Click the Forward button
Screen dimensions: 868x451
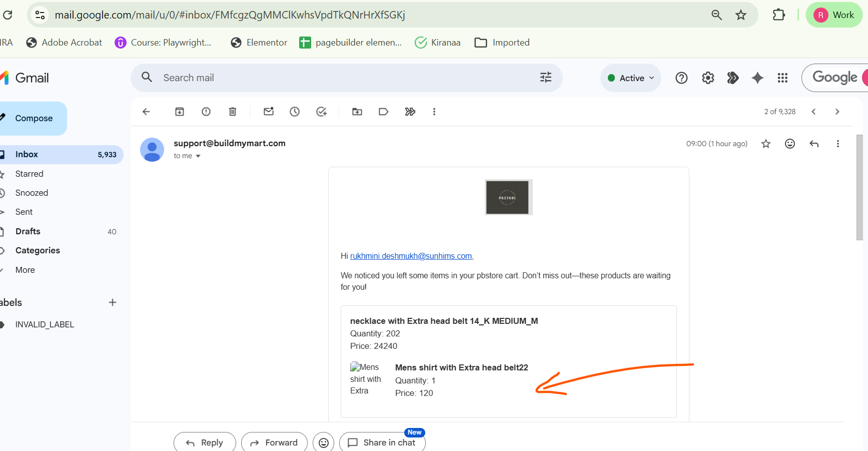coord(274,442)
